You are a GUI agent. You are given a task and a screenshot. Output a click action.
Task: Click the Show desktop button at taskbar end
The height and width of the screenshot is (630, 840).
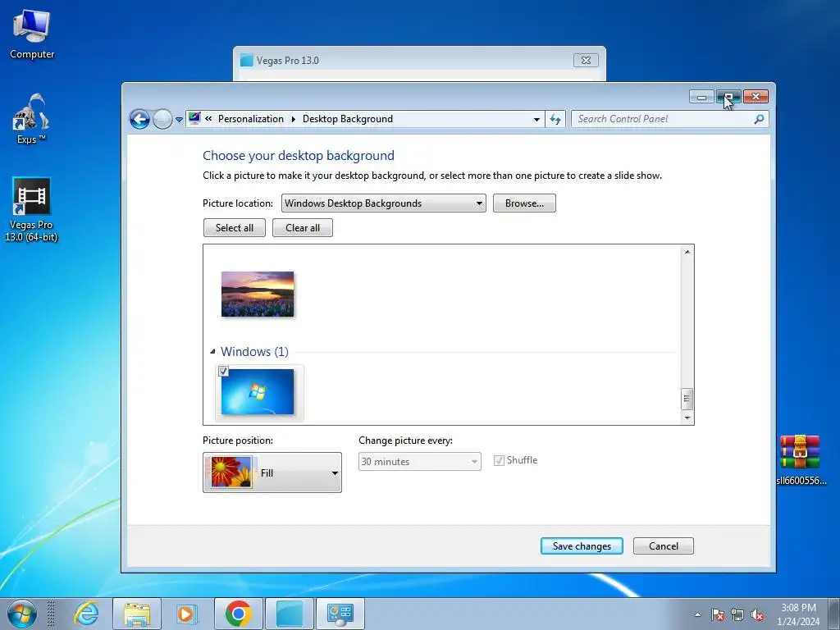click(834, 614)
